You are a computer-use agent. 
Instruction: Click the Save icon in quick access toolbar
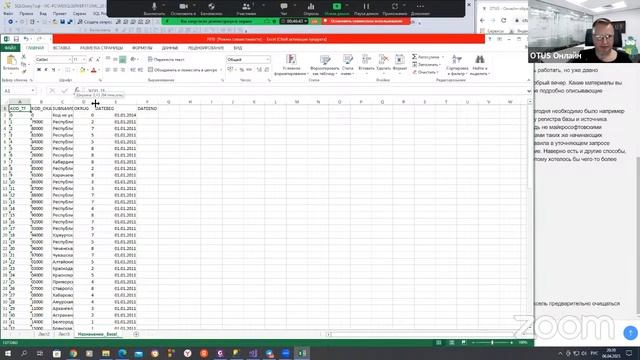[x=16, y=39]
